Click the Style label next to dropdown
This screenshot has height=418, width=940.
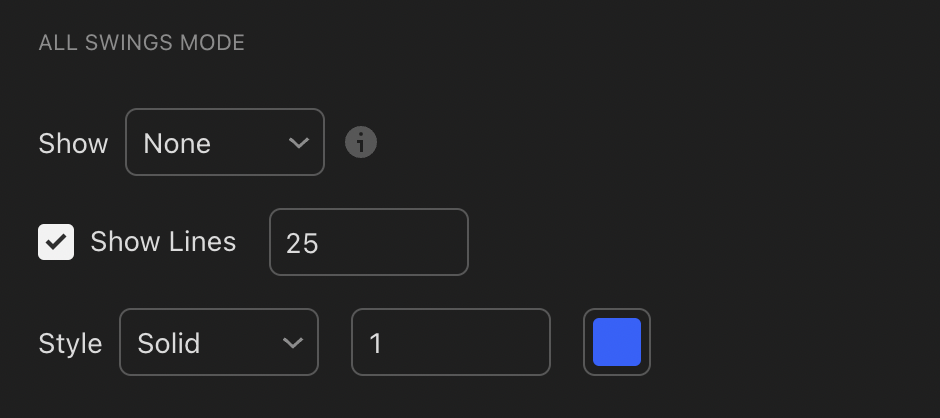(x=70, y=344)
